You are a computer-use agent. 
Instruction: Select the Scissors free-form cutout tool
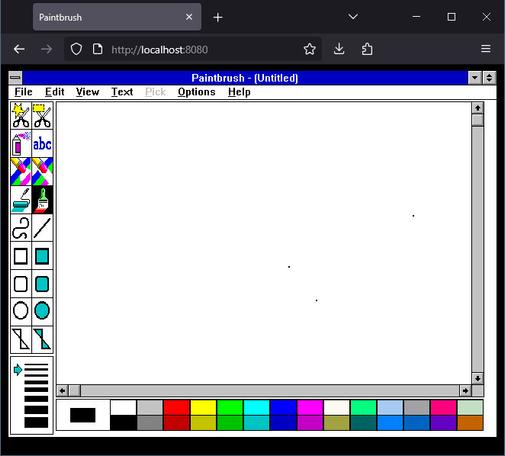click(21, 116)
